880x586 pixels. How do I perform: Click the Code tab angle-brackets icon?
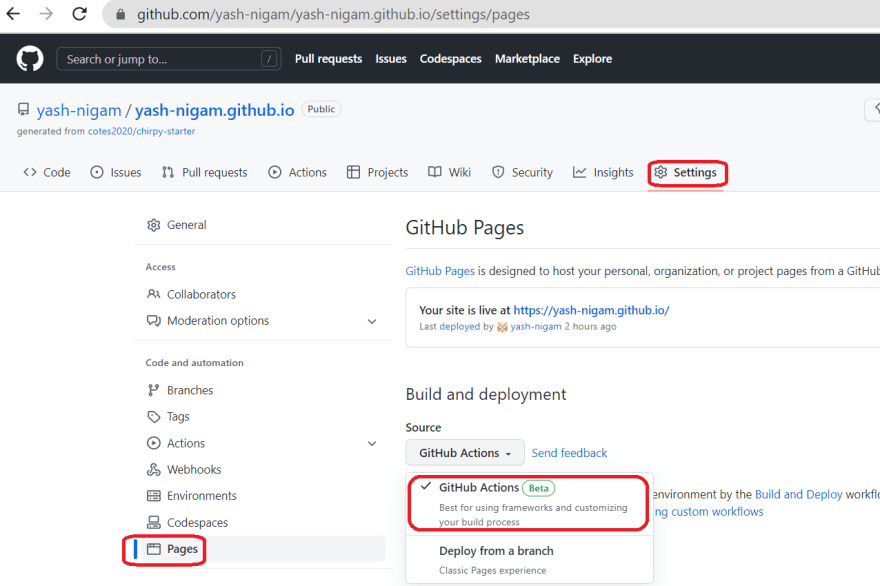30,172
